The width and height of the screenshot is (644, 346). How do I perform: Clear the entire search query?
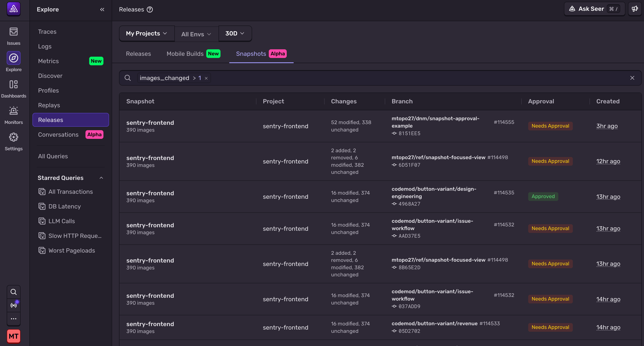632,78
